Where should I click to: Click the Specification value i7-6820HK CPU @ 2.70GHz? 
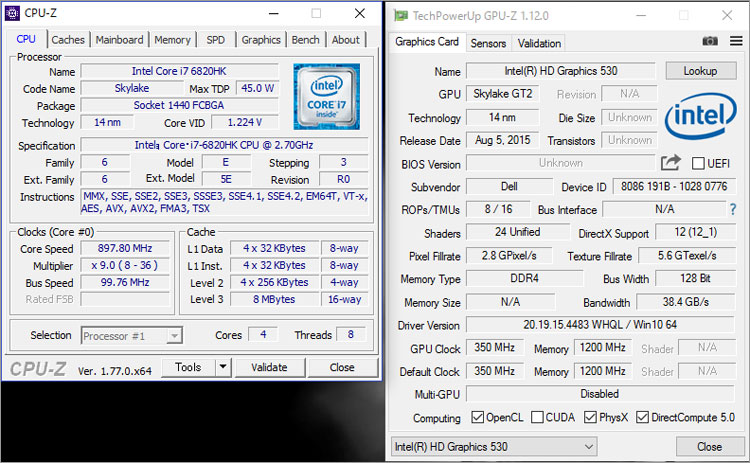pyautogui.click(x=224, y=145)
